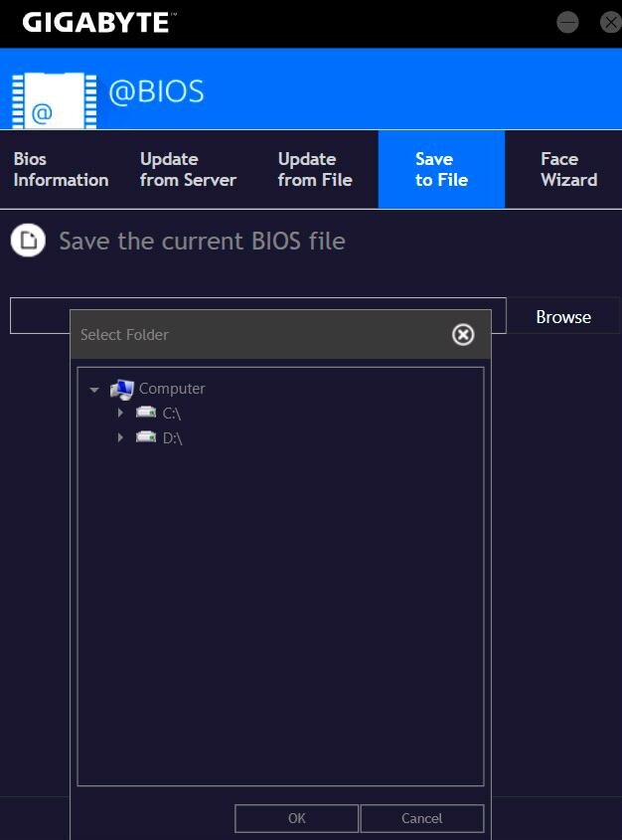Viewport: 622px width, 840px height.
Task: Click the C:\ drive icon
Action: click(146, 412)
